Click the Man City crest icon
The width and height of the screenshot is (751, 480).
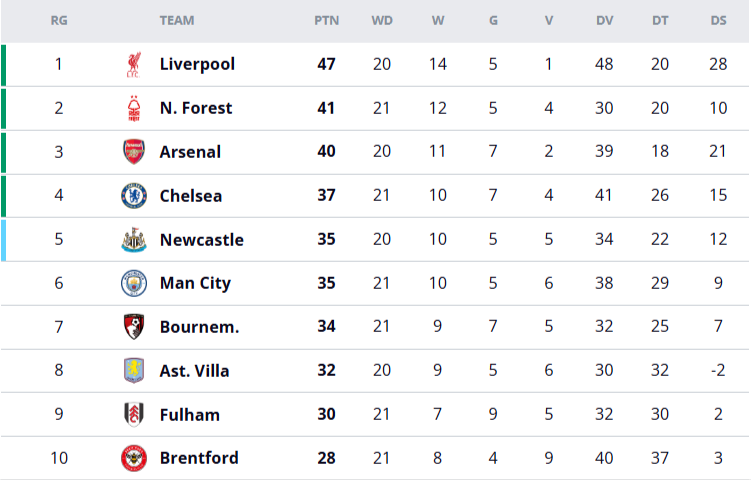(x=133, y=283)
